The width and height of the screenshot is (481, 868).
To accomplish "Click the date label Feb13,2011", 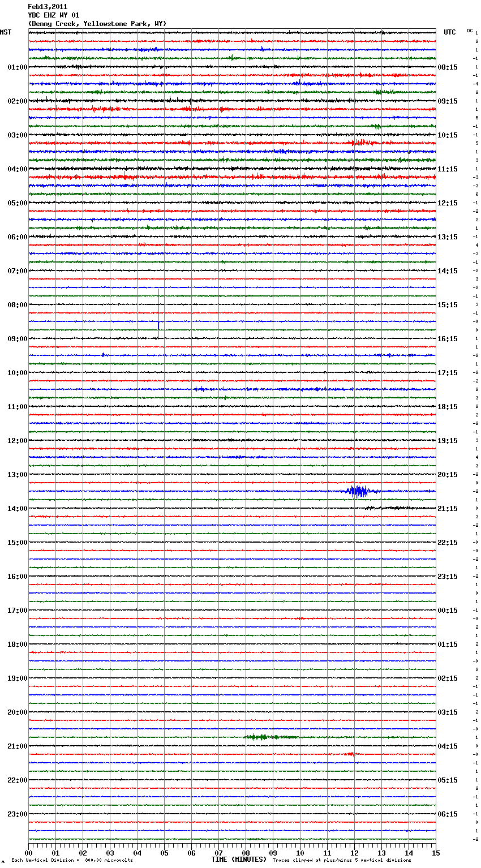I will pos(48,7).
